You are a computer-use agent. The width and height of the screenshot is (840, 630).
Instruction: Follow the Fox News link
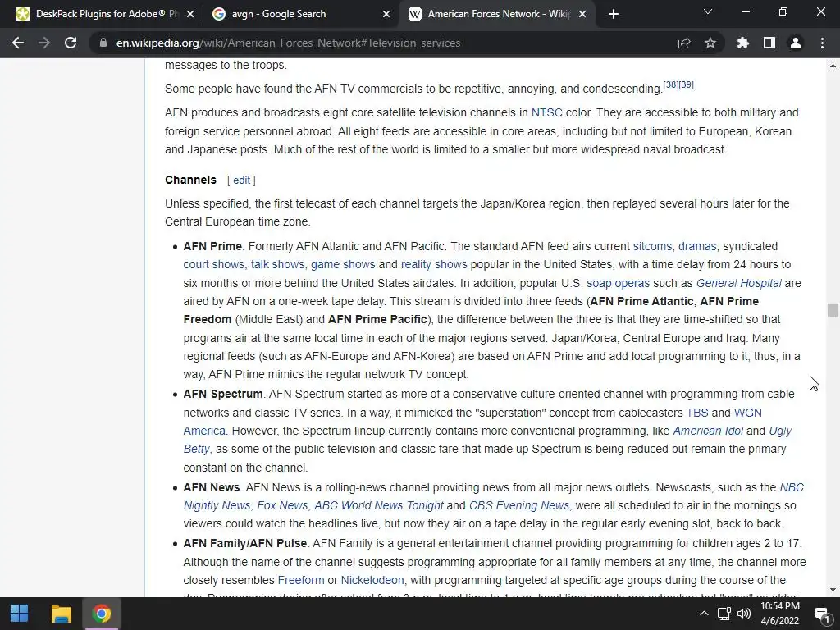click(282, 505)
